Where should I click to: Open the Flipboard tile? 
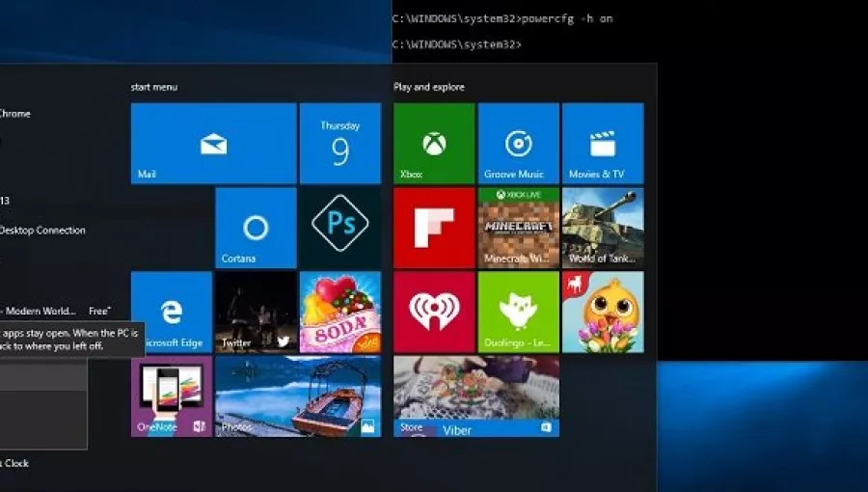(434, 228)
